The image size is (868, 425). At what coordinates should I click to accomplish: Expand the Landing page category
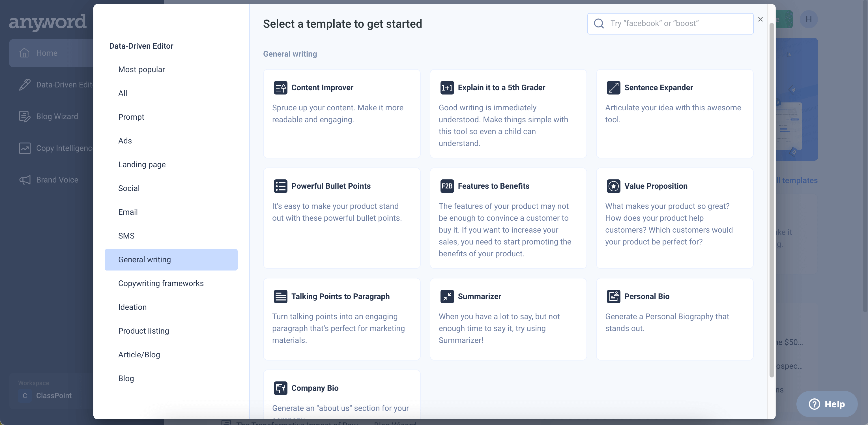pyautogui.click(x=142, y=165)
